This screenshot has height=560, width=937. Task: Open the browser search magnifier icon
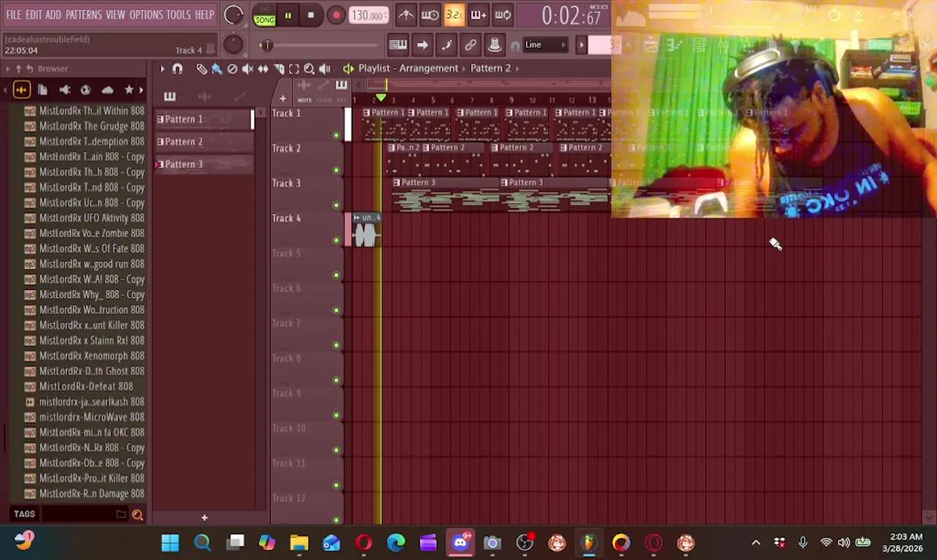(138, 514)
